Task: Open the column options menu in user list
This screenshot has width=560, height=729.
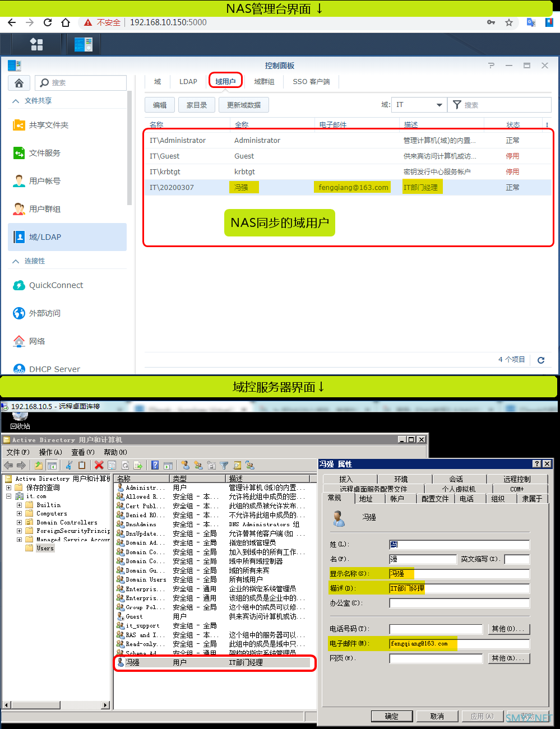Action: tap(547, 124)
